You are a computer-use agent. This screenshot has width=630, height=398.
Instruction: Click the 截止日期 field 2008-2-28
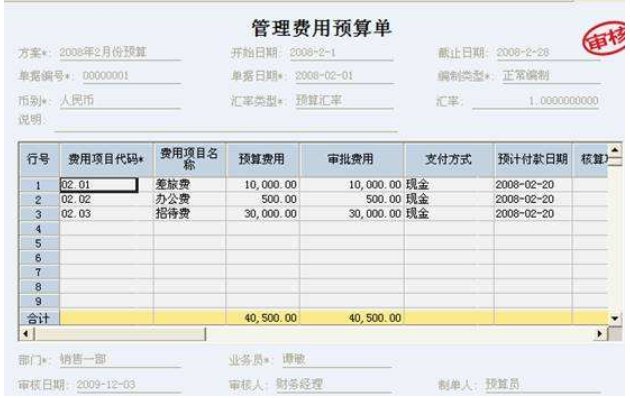coord(548,53)
